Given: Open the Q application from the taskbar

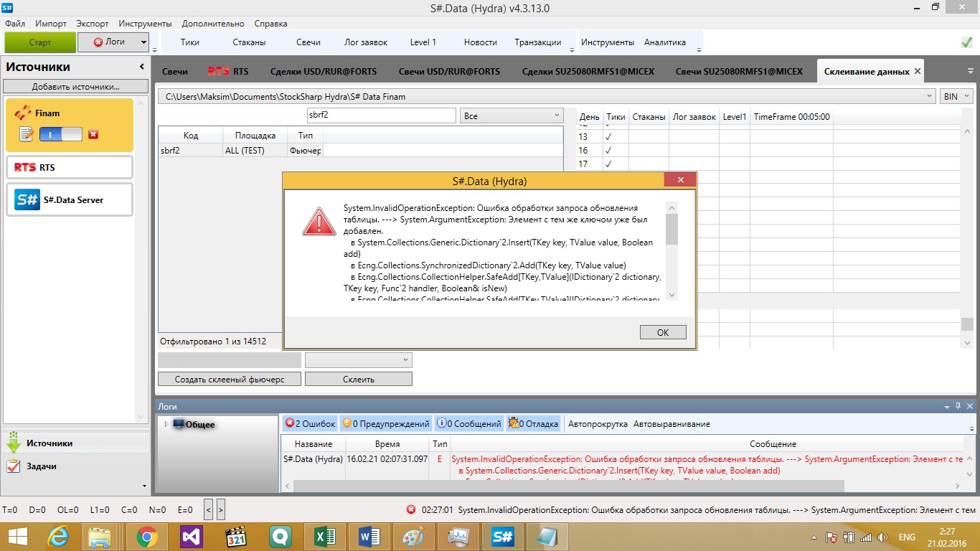Looking at the screenshot, I should click(281, 537).
